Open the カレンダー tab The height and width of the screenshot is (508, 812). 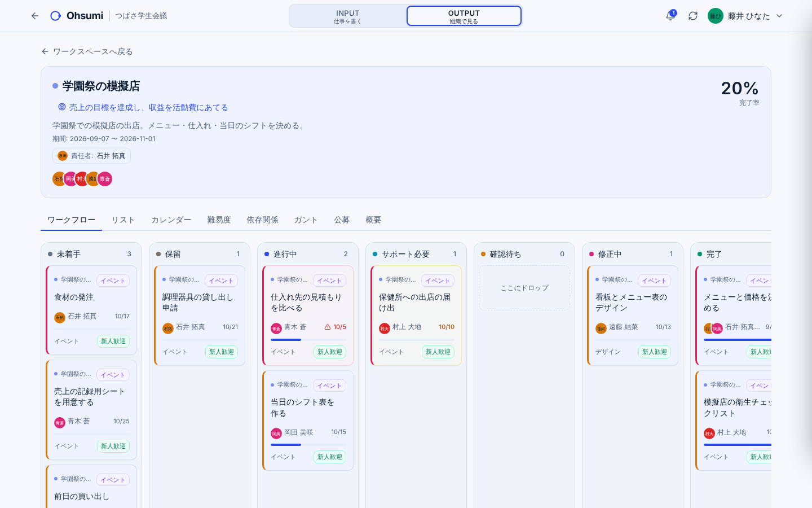click(x=171, y=220)
